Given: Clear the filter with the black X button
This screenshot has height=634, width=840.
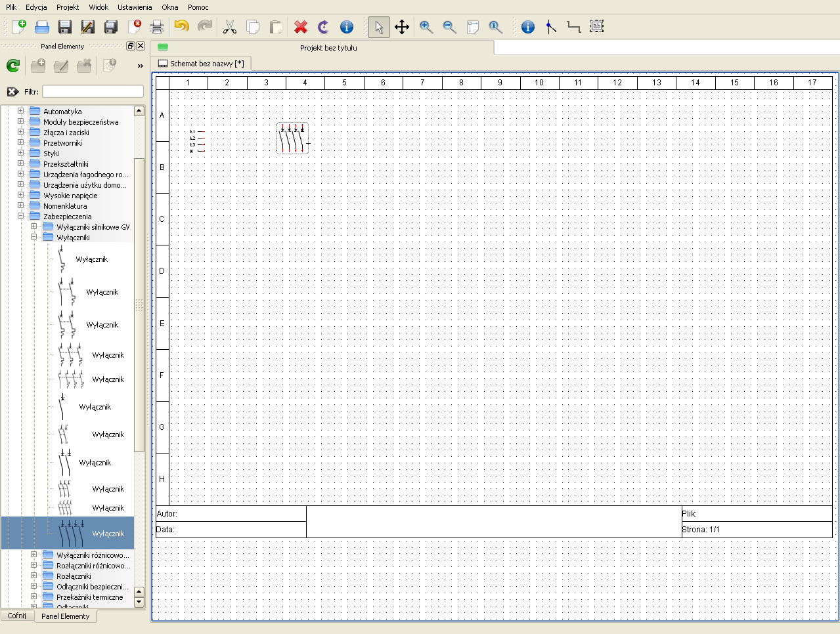Looking at the screenshot, I should pos(12,91).
